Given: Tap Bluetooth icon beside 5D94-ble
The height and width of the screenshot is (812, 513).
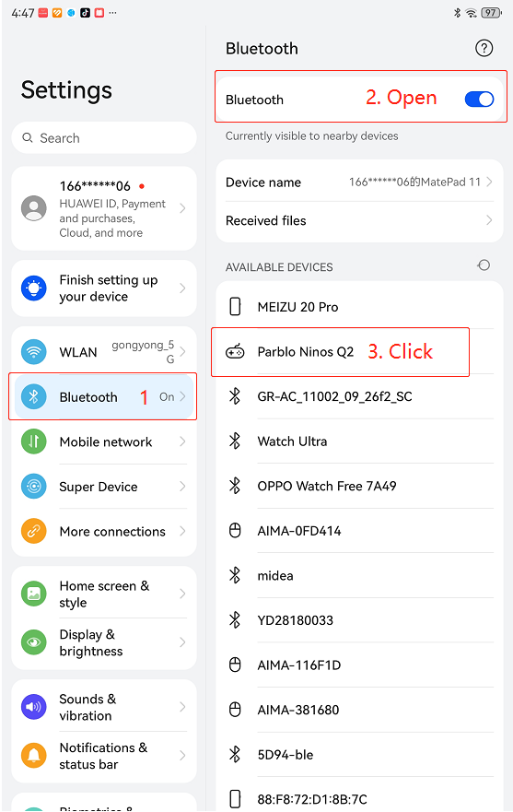Looking at the screenshot, I should point(235,755).
